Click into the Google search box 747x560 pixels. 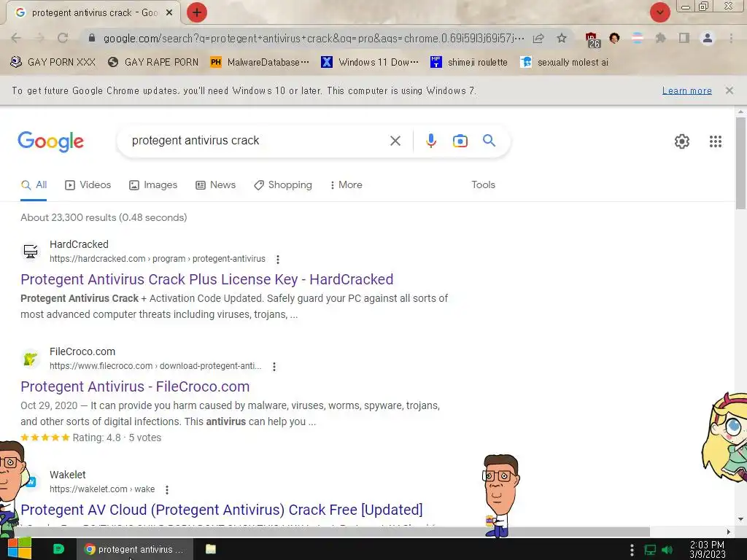[258, 141]
